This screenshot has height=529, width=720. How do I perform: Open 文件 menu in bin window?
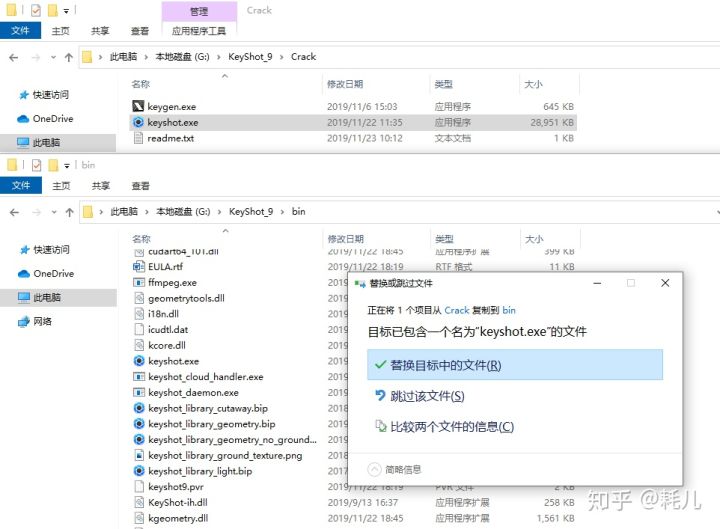tap(21, 186)
